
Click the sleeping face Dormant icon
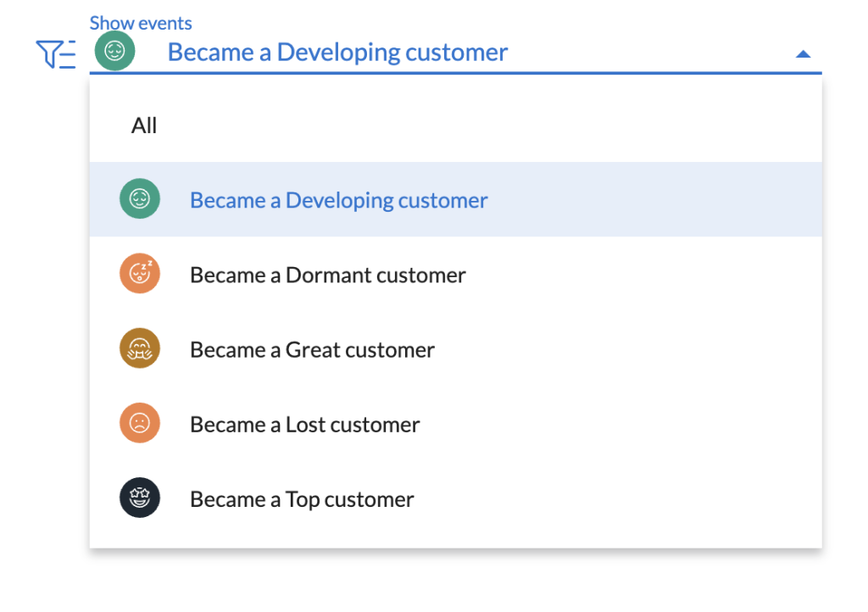tap(140, 273)
